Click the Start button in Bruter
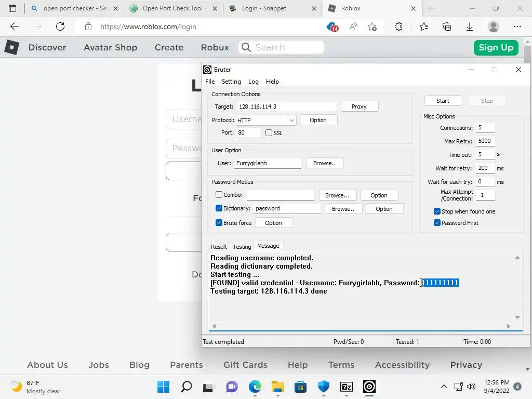 pyautogui.click(x=443, y=101)
